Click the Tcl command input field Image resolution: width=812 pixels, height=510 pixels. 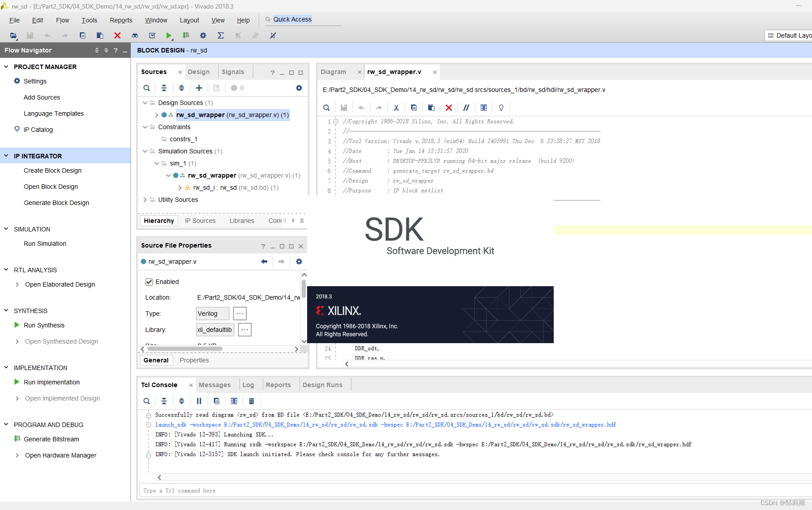click(x=475, y=491)
